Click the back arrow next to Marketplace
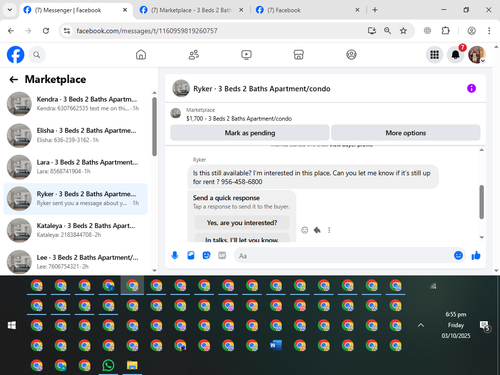This screenshot has width=500, height=375. click(x=14, y=79)
